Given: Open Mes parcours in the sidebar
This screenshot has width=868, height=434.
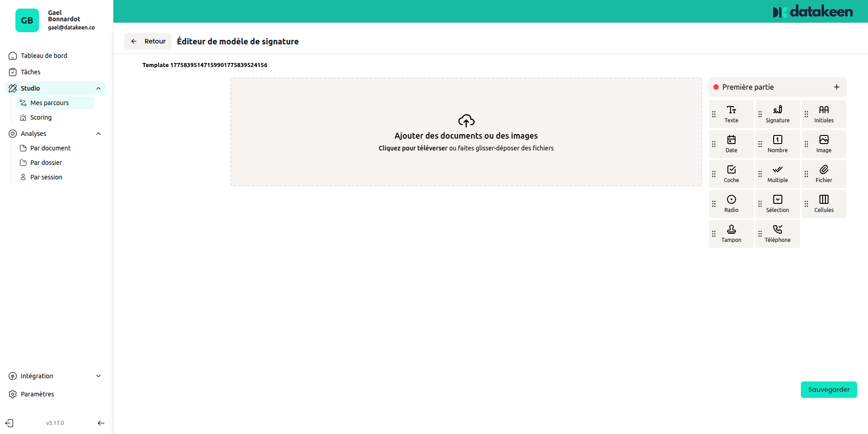Looking at the screenshot, I should tap(50, 103).
